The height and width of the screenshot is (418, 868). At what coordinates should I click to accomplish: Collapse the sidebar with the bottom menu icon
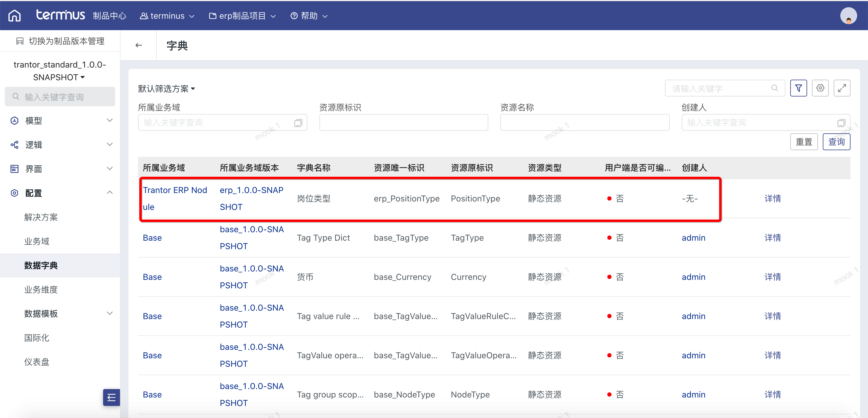pyautogui.click(x=111, y=397)
